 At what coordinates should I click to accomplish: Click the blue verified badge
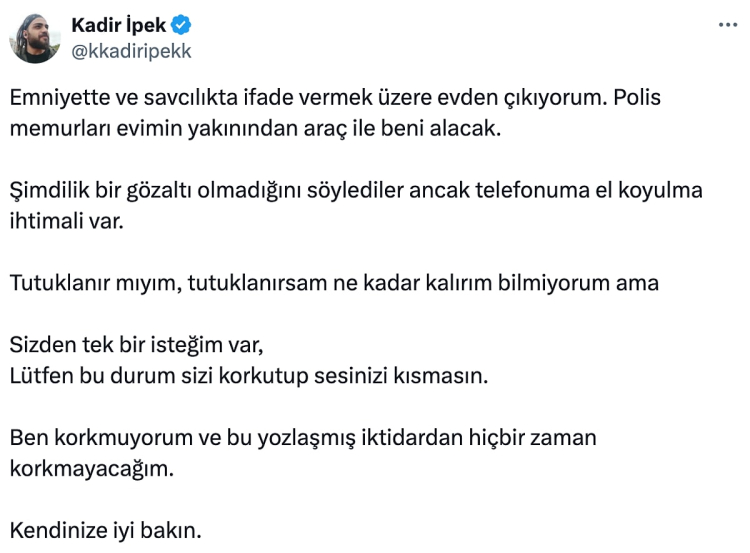(182, 26)
